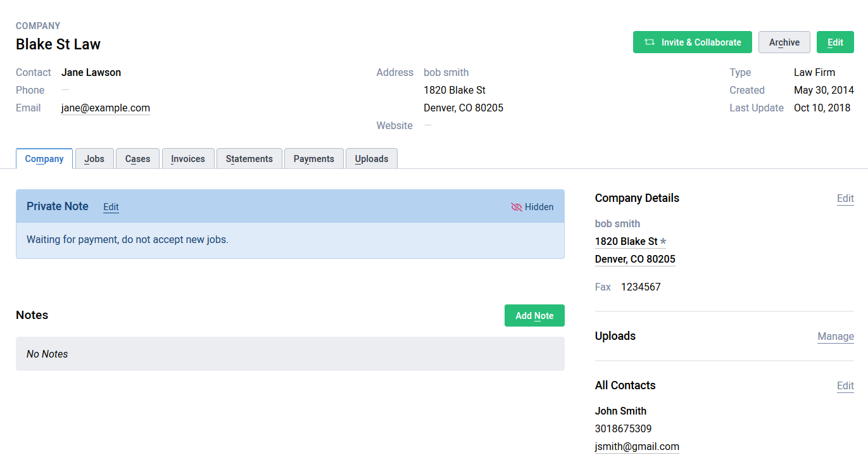Archive the Blake St Law company
This screenshot has width=868, height=462.
tap(784, 42)
